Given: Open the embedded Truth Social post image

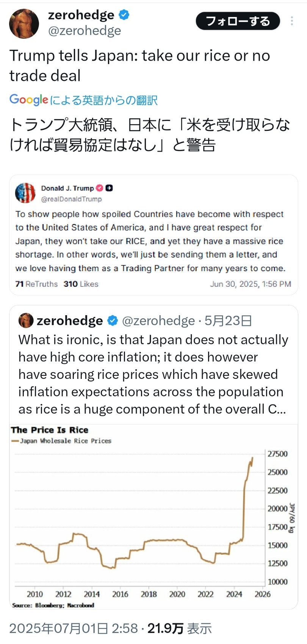Looking at the screenshot, I should (x=153, y=235).
